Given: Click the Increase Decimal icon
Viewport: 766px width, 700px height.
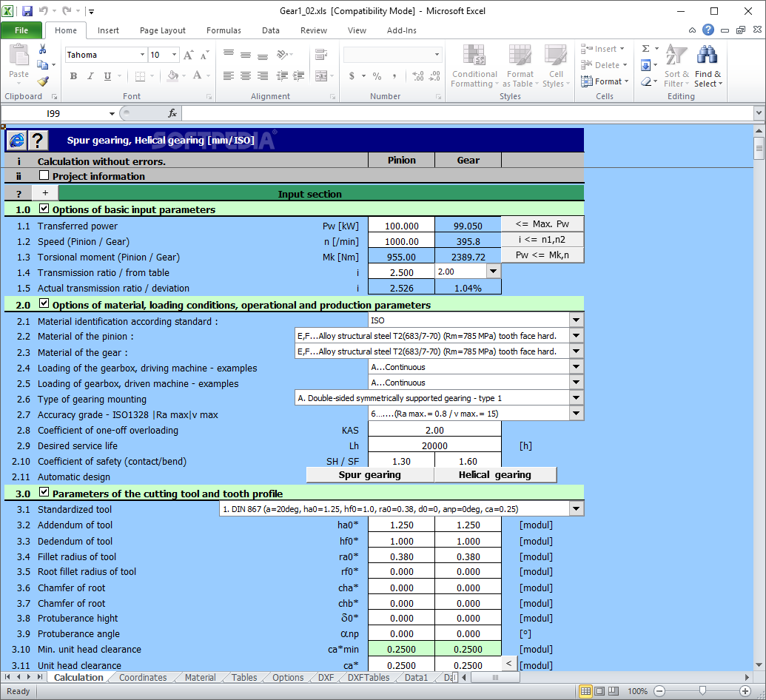Looking at the screenshot, I should (x=417, y=76).
